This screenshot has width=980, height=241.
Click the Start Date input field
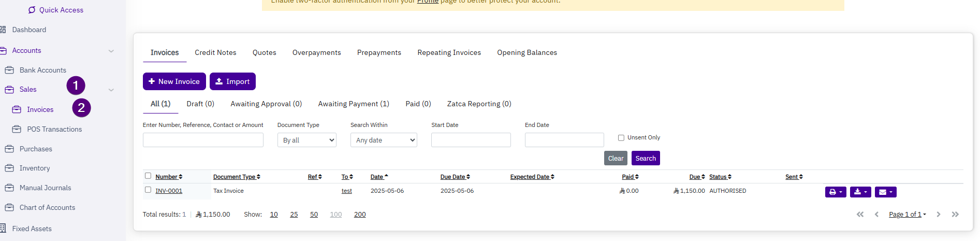point(471,140)
